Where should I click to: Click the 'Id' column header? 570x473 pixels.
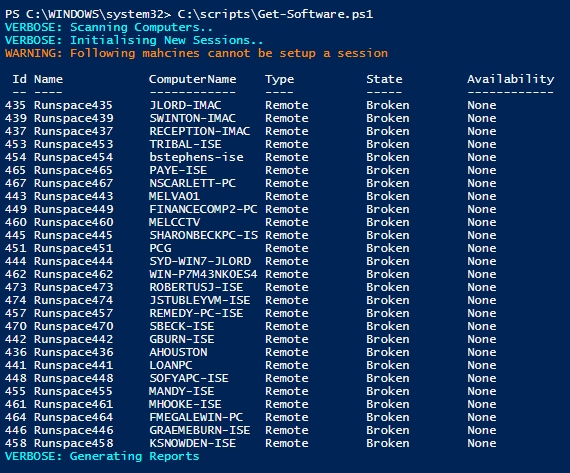coord(20,79)
